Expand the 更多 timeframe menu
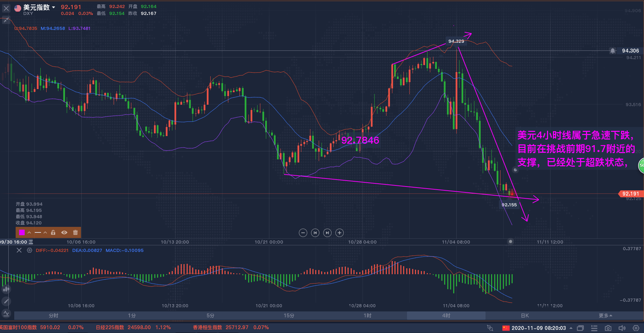This screenshot has width=644, height=333. [605, 316]
